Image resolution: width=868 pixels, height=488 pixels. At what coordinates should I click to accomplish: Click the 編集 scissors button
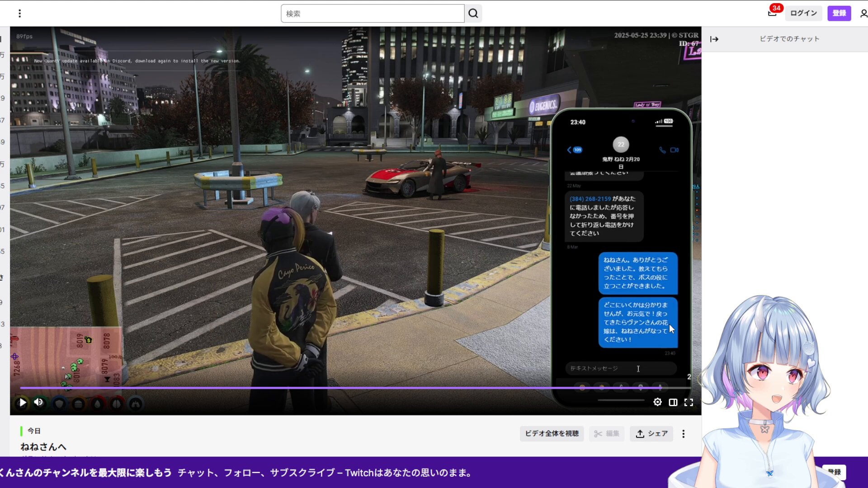point(606,433)
